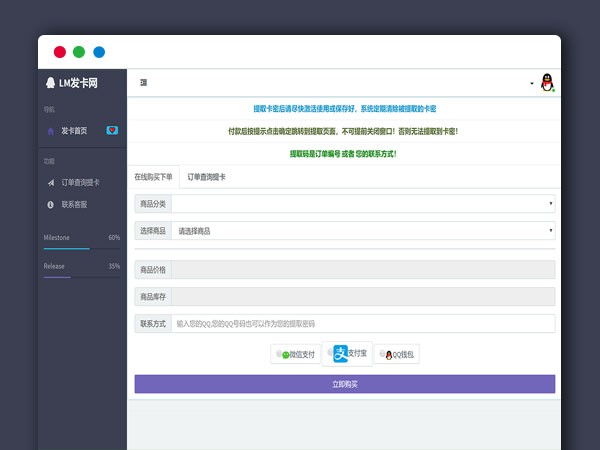This screenshot has height=450, width=600.
Task: Focus the 联系方式 QQ number input field
Action: (x=362, y=324)
